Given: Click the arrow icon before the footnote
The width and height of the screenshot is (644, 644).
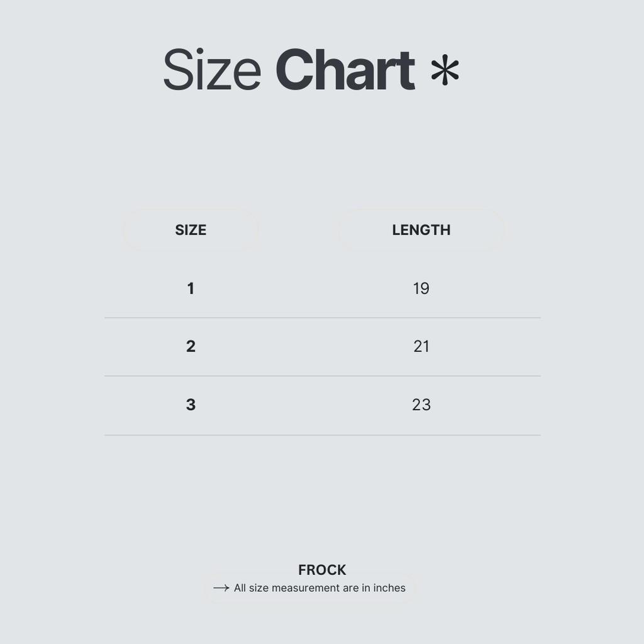Looking at the screenshot, I should pos(221,588).
